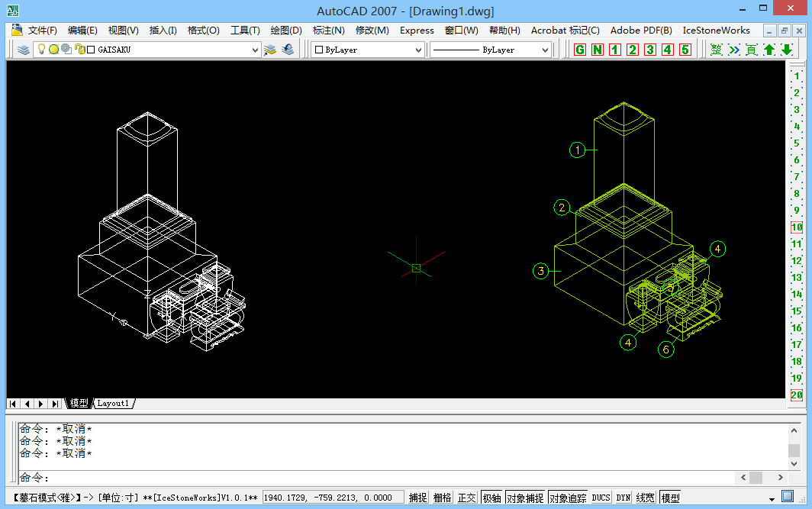812x509 pixels.
Task: Click red-boxed 10 in the right vertical toolbar
Action: [x=797, y=227]
